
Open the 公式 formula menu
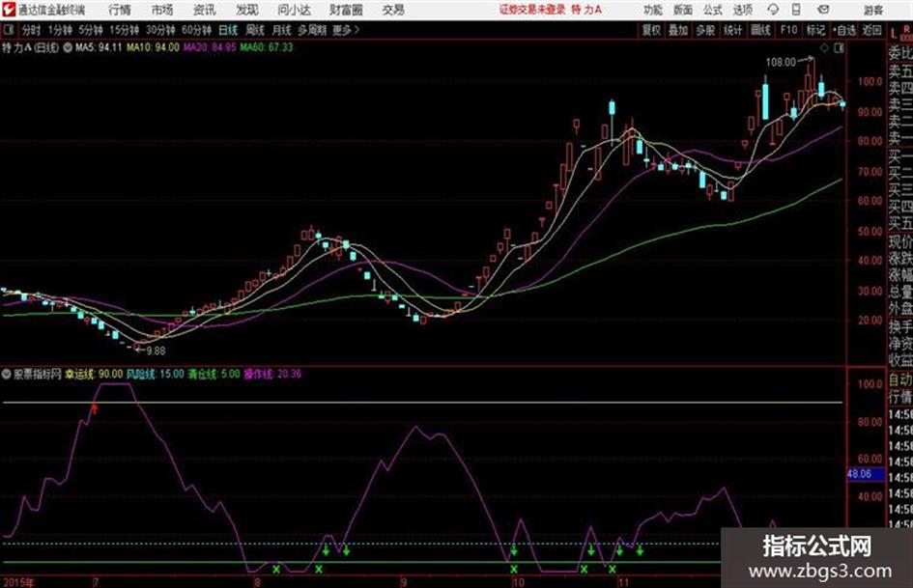pos(712,10)
